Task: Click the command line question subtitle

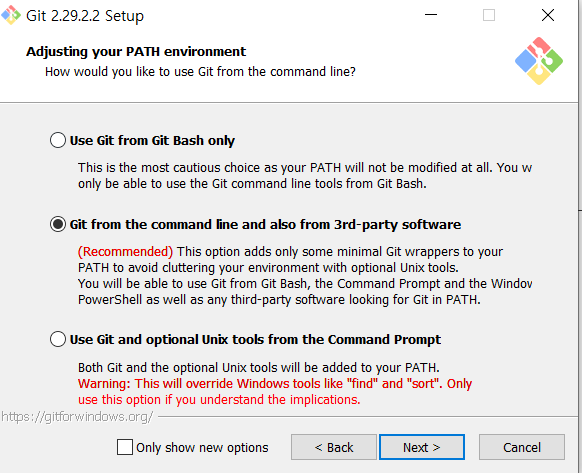Action: click(200, 71)
